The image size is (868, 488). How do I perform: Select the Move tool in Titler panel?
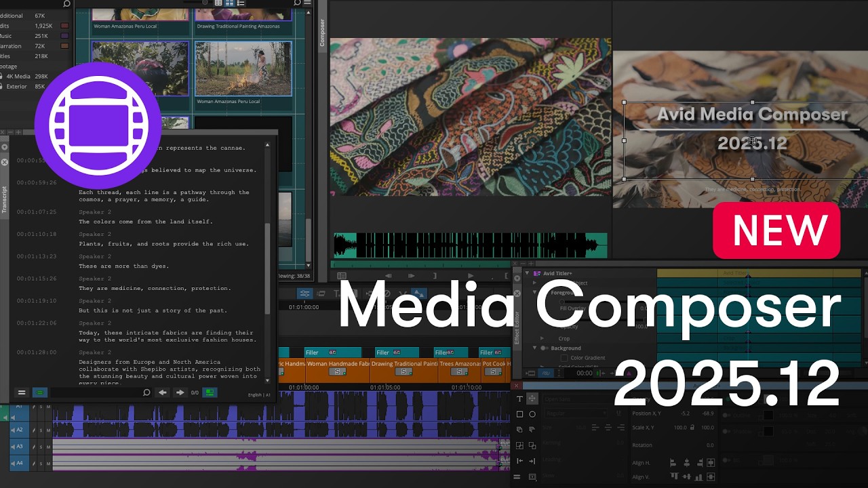click(532, 399)
